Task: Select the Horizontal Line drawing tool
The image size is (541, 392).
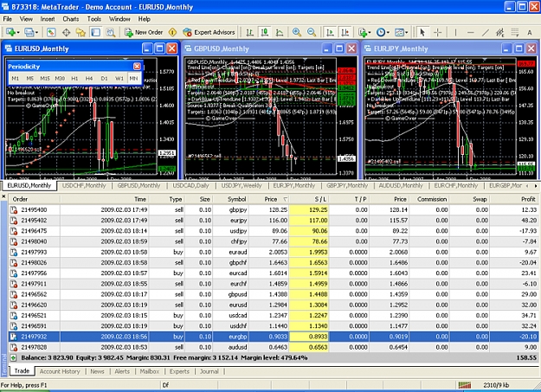Action: pyautogui.click(x=471, y=32)
